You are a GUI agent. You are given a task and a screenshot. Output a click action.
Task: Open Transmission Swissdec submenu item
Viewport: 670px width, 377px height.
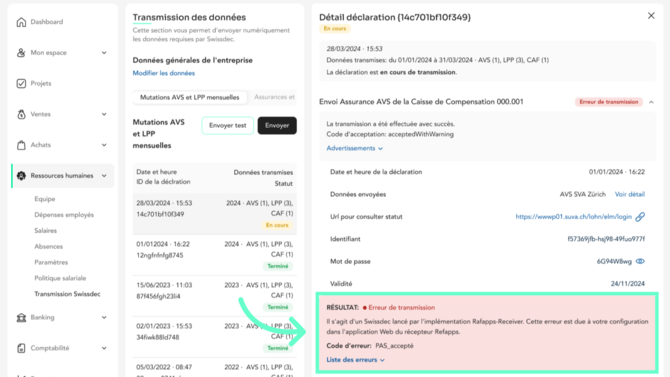click(68, 294)
